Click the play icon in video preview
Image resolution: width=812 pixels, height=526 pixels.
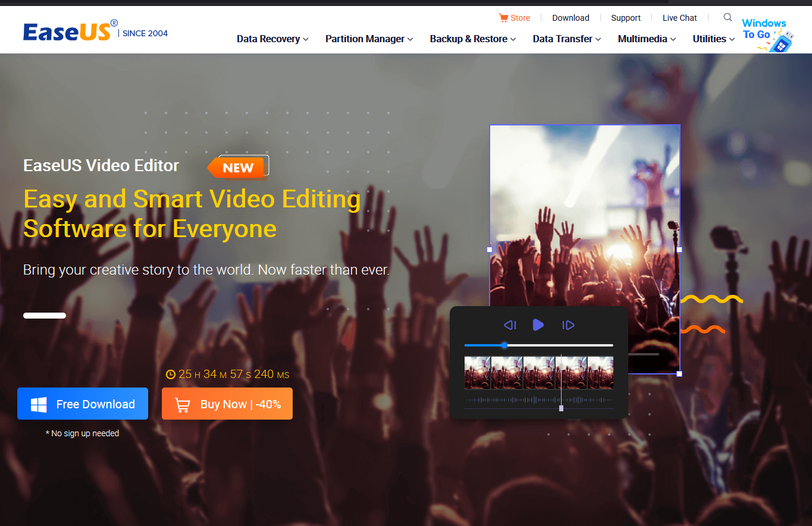538,325
